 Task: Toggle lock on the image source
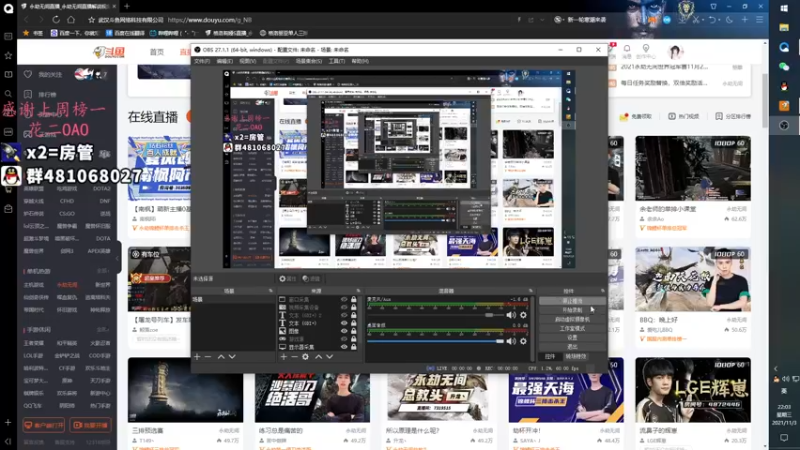point(354,331)
